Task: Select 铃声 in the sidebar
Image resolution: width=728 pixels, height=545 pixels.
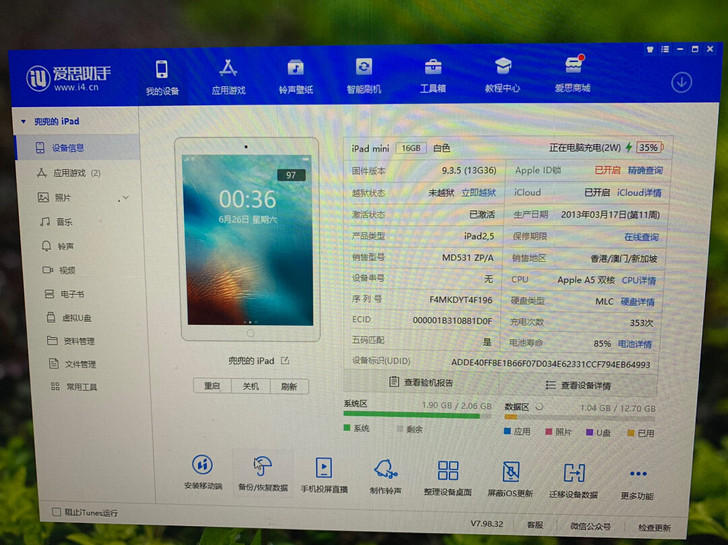Action: coord(58,246)
